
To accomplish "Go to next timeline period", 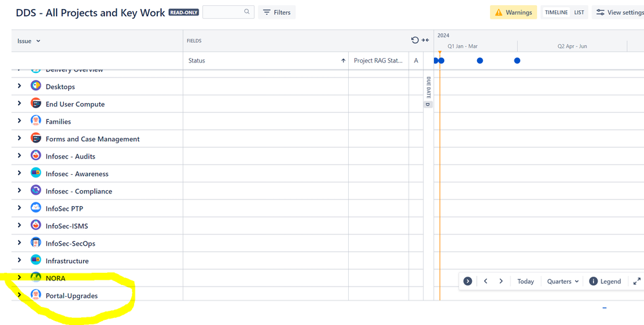I will [501, 281].
